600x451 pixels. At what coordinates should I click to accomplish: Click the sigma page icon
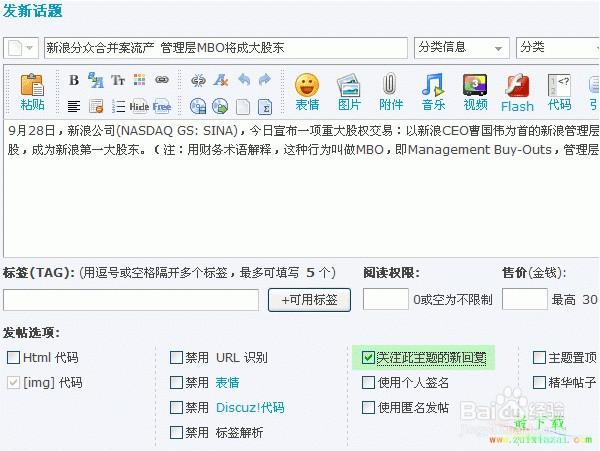pos(265,107)
